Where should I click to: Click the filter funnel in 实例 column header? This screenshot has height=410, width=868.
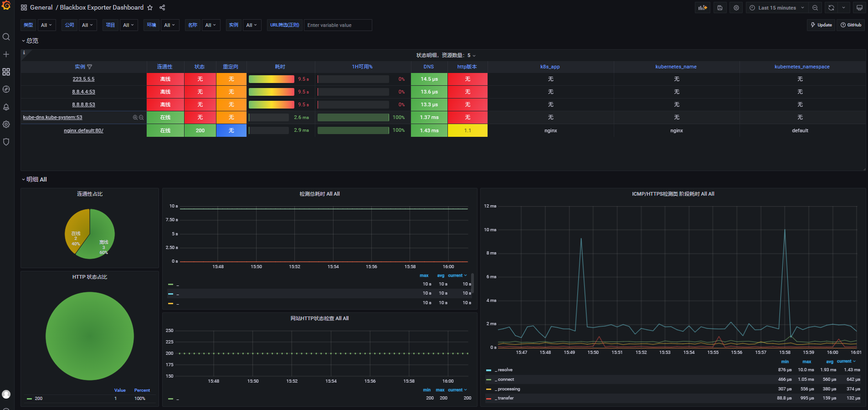point(90,67)
